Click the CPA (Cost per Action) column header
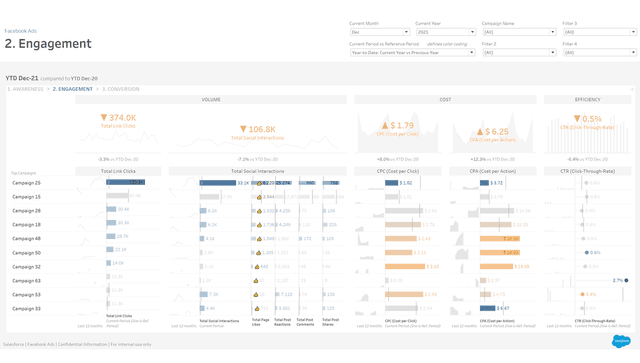The width and height of the screenshot is (640, 363). click(493, 171)
